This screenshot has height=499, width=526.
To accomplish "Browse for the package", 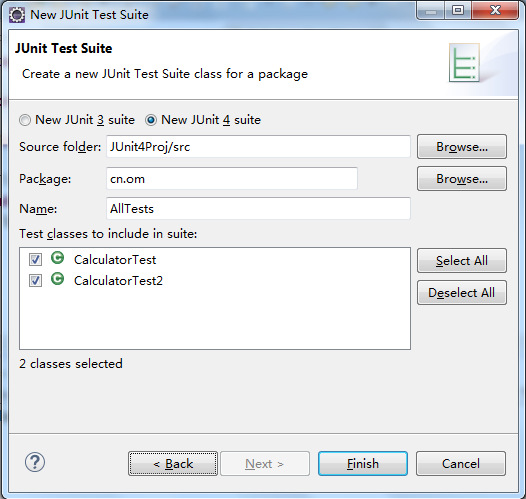I will pos(462,179).
